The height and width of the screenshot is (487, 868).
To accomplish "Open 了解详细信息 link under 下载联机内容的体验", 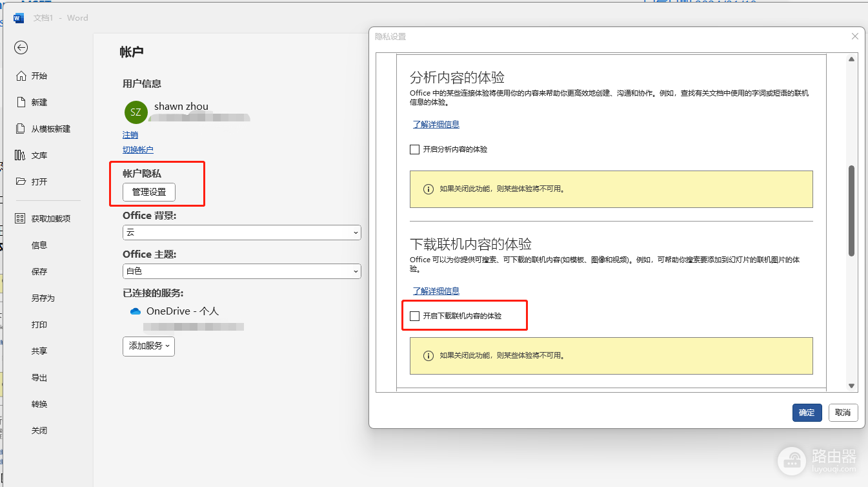I will pyautogui.click(x=436, y=291).
